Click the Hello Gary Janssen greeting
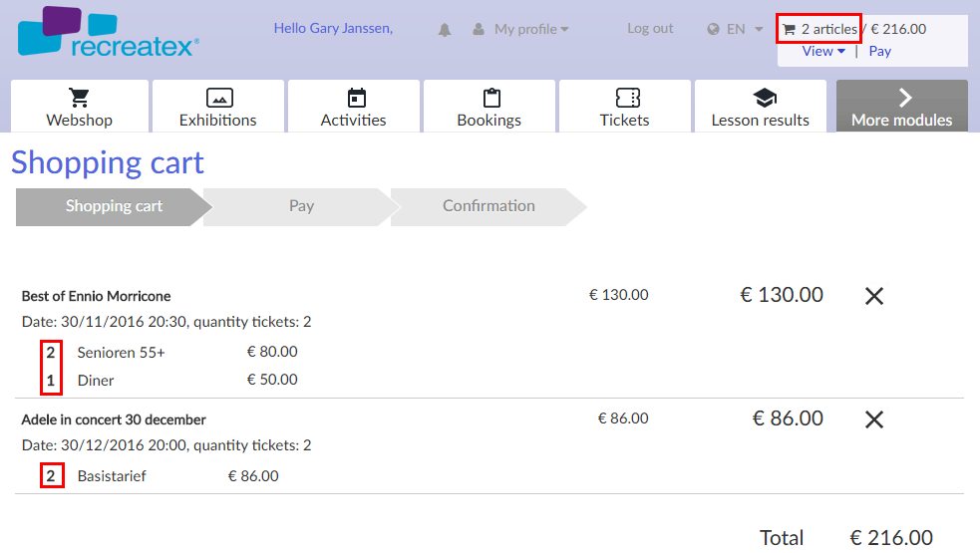This screenshot has width=980, height=553. [x=333, y=29]
